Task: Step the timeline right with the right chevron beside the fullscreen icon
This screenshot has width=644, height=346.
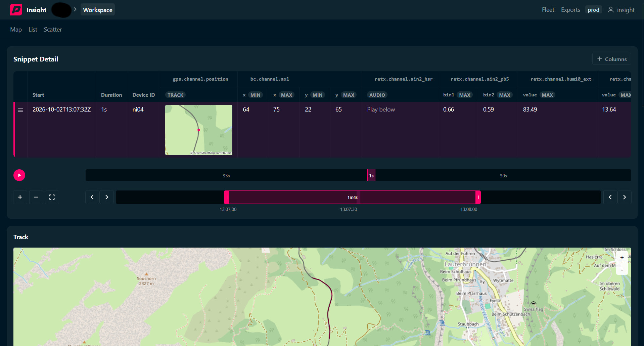Action: 107,197
